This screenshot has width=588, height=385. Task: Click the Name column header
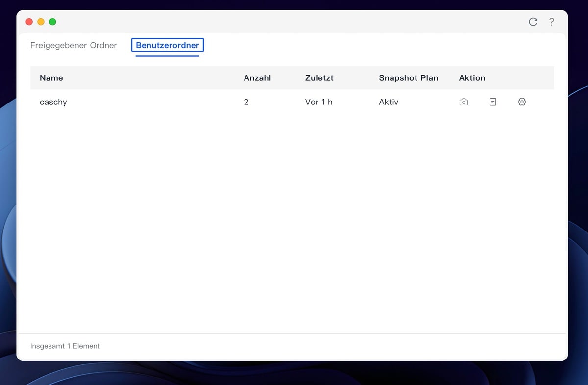[51, 78]
